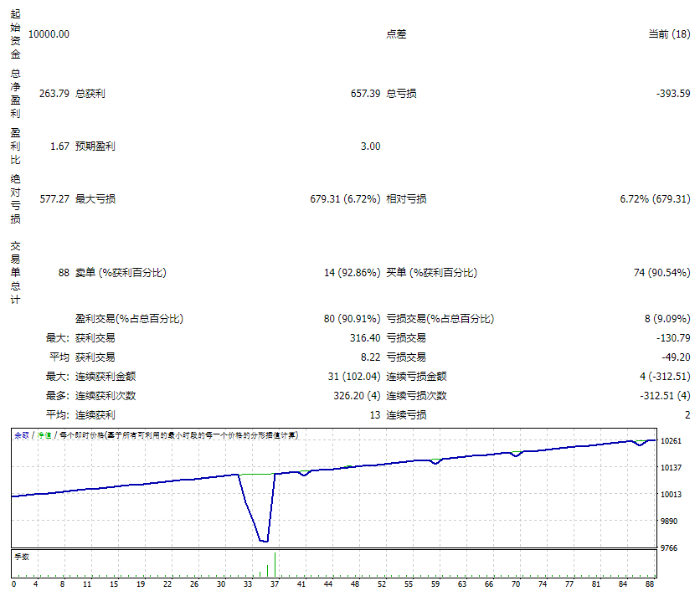700x591 pixels.
Task: Select the 净值 equity legend label
Action: tap(44, 435)
